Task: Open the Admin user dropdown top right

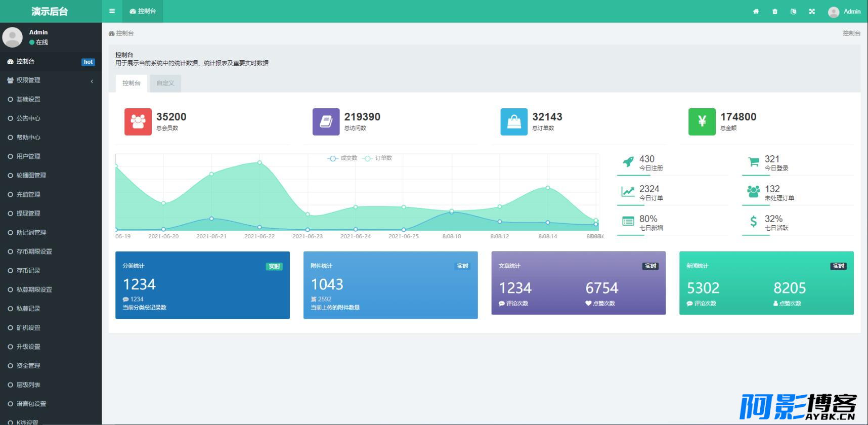Action: point(844,11)
